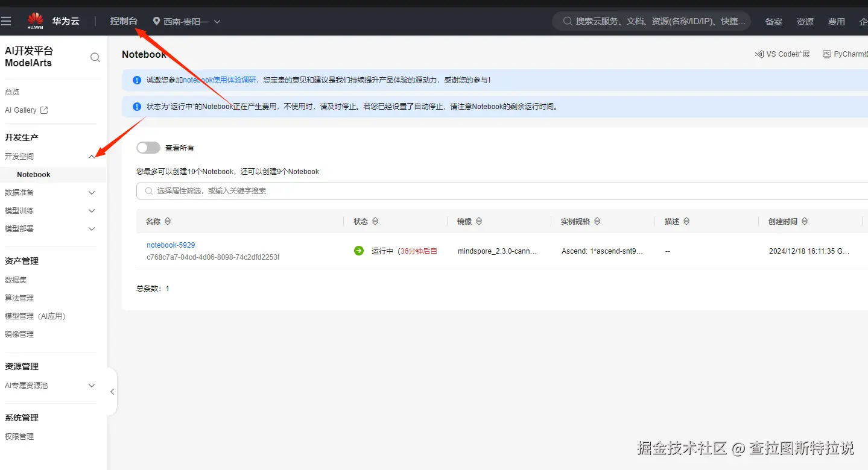
Task: Open 镜像管理 in the sidebar
Action: coord(19,334)
